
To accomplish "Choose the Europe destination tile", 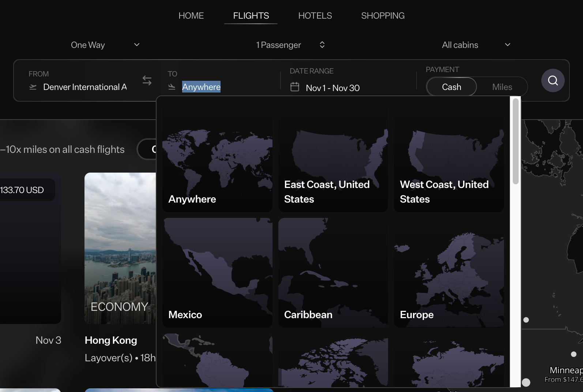I will click(x=449, y=272).
